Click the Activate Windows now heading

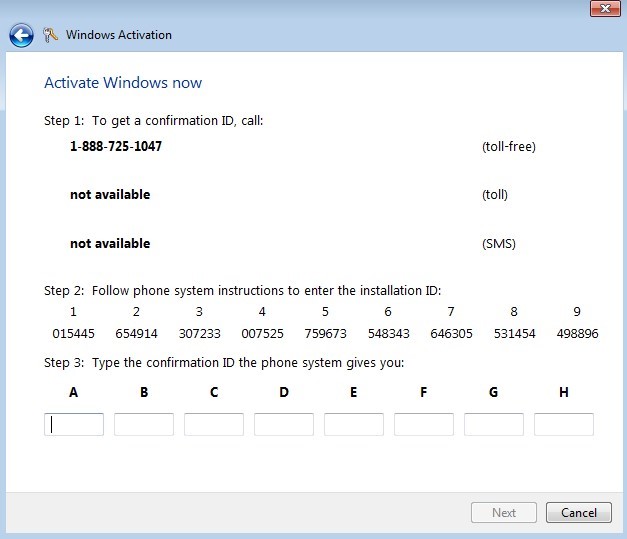coord(123,83)
